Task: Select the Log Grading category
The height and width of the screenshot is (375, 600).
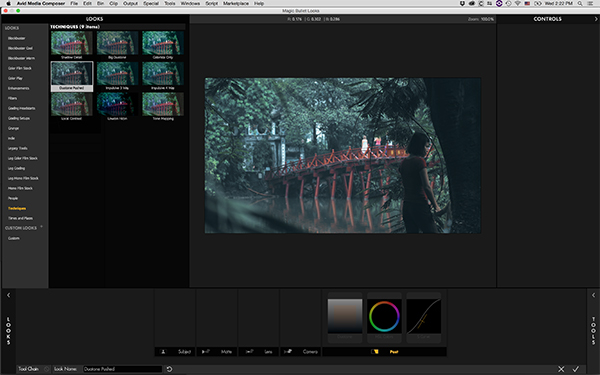Action: pyautogui.click(x=16, y=168)
